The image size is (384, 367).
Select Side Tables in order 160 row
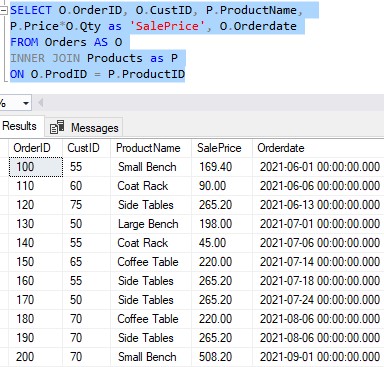[151, 281]
